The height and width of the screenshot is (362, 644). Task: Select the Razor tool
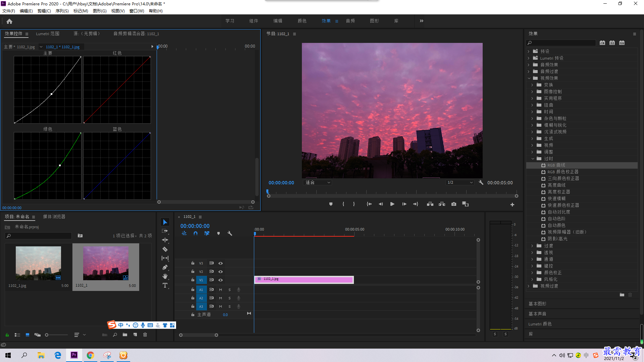coord(165,249)
